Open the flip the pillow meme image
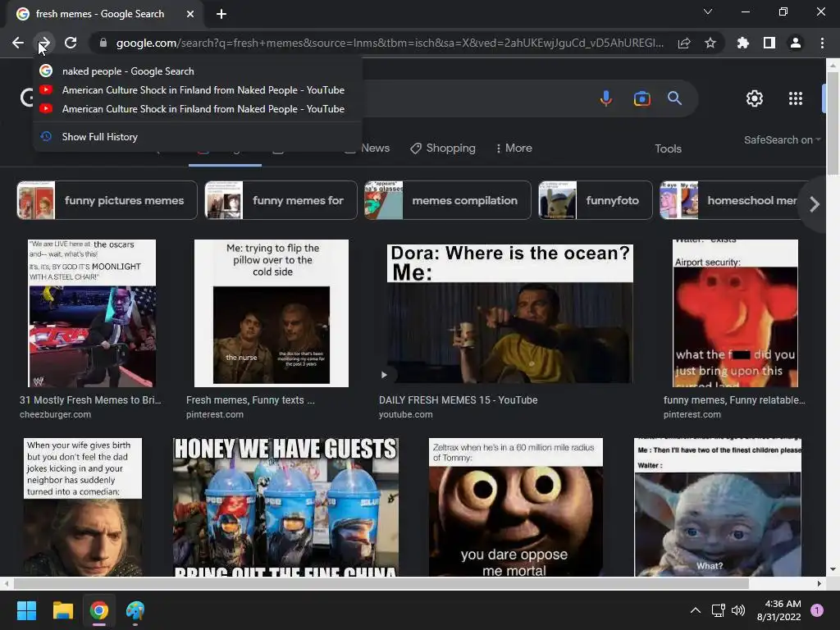840x630 pixels. point(271,313)
